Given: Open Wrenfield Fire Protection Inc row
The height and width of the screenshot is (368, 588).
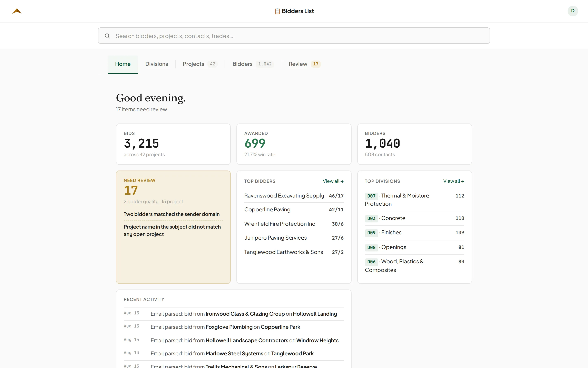Looking at the screenshot, I should (x=294, y=224).
